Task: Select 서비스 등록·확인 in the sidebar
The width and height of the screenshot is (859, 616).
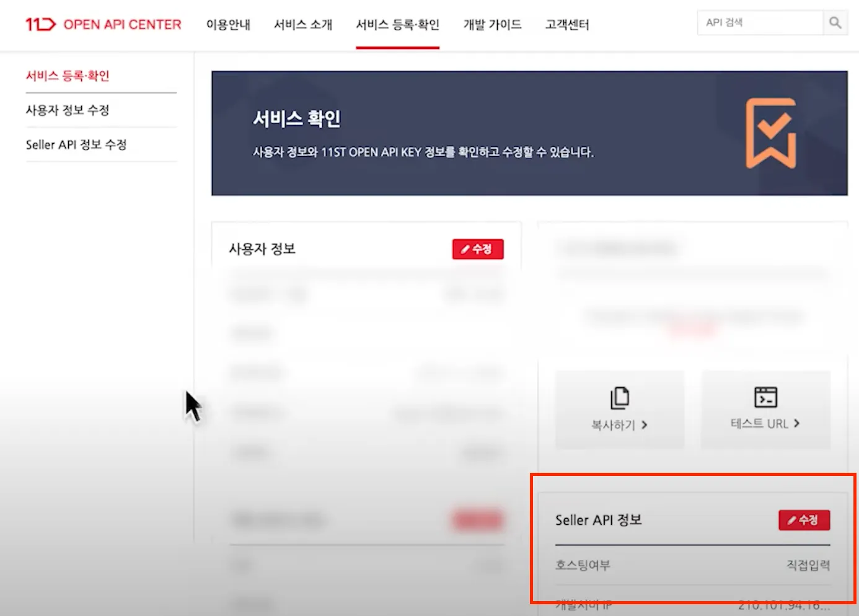Action: (68, 76)
